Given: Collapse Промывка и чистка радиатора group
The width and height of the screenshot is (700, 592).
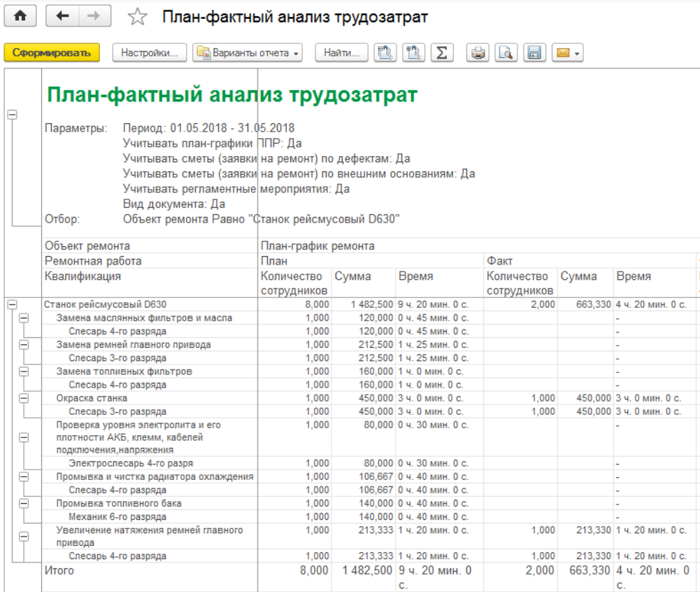Looking at the screenshot, I should (x=24, y=477).
